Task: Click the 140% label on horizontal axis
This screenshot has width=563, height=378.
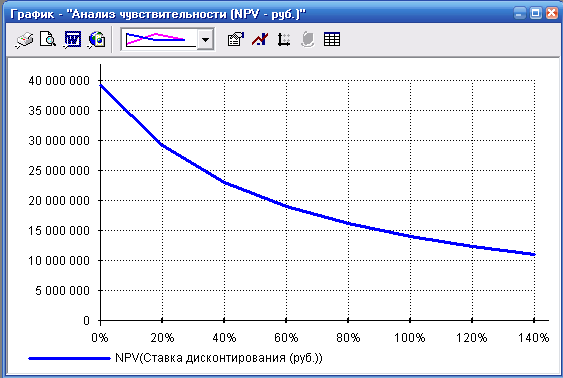Action: click(x=534, y=338)
